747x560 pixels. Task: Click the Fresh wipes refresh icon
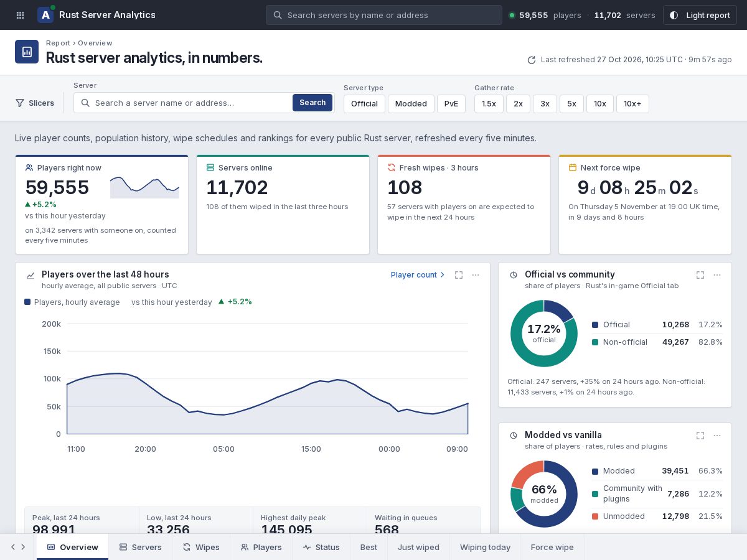[x=392, y=168]
